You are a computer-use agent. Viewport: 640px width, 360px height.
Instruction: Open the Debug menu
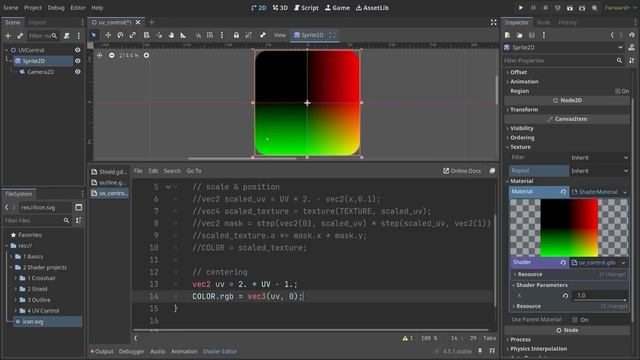click(x=56, y=8)
